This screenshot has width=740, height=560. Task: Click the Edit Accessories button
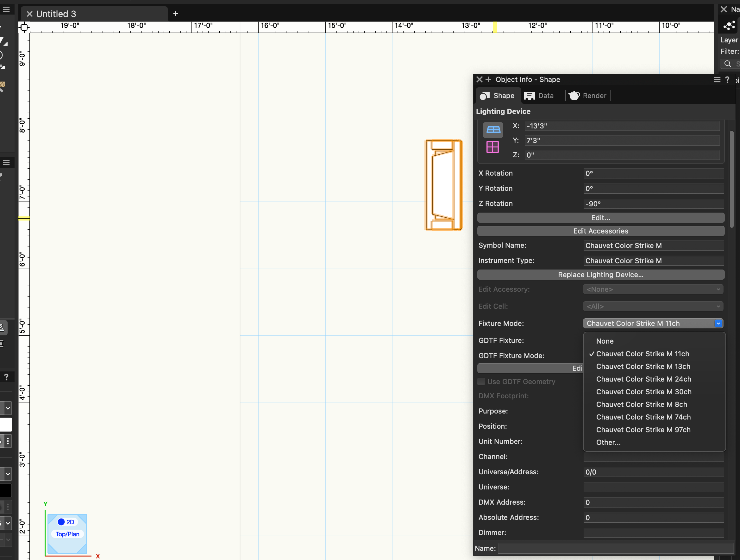point(600,231)
